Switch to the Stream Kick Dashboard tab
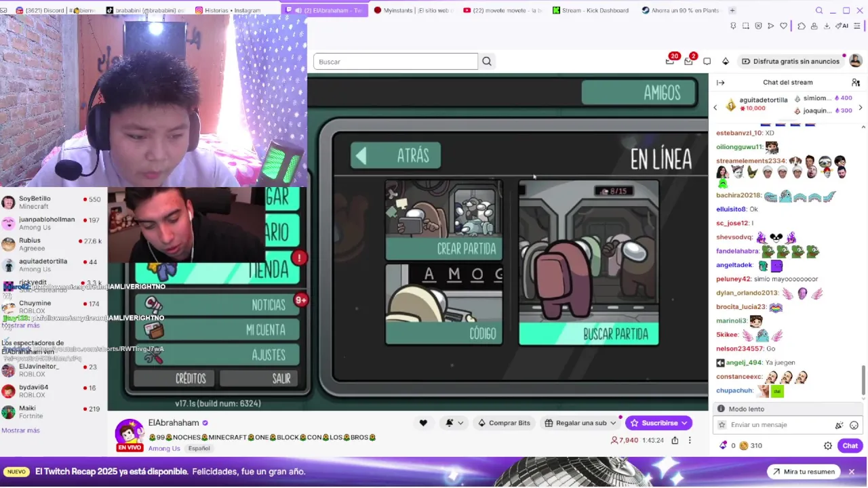This screenshot has width=868, height=488. click(591, 10)
